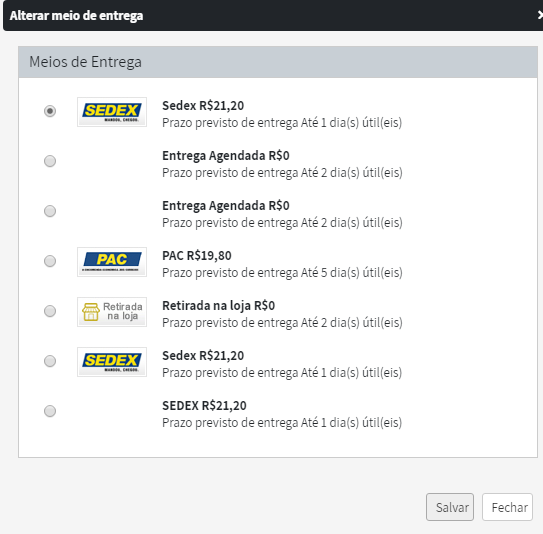This screenshot has width=543, height=534.
Task: Click the first Entrega Agendada R$0 label
Action: click(226, 156)
